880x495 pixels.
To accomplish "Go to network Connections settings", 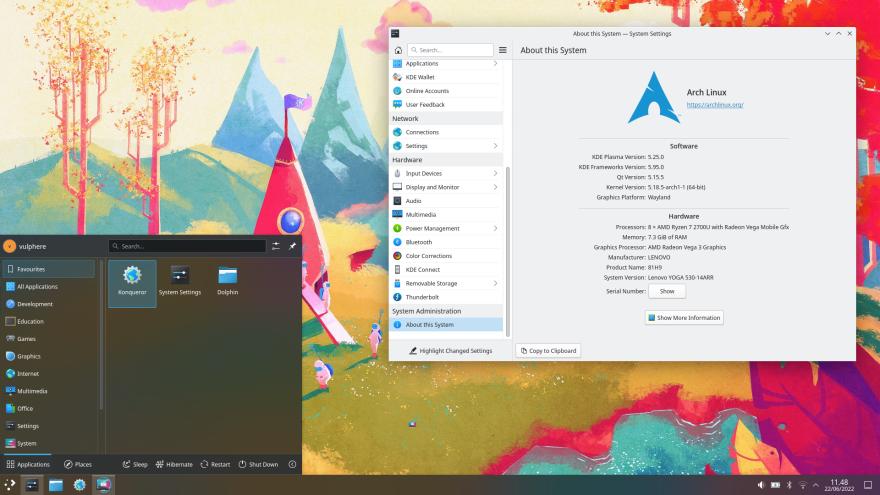I will pyautogui.click(x=446, y=132).
